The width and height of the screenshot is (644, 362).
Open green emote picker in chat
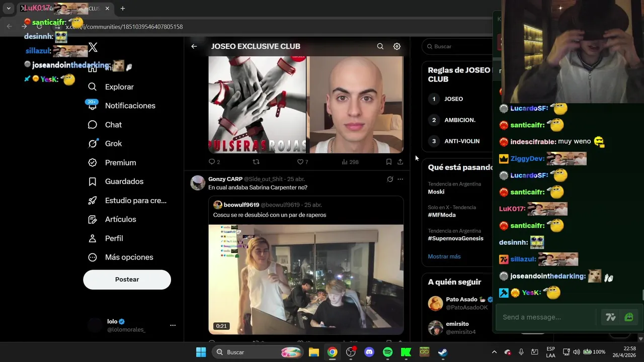[629, 317]
